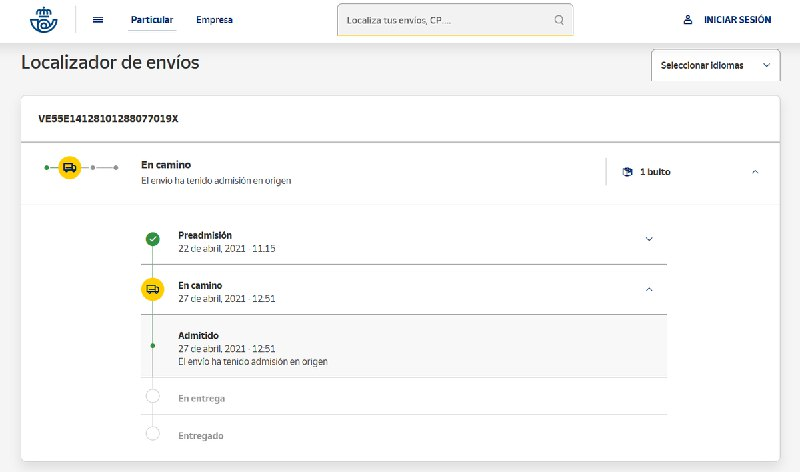Screen dimensions: 800x472
Task: Click the search magnifier icon
Action: [559, 20]
